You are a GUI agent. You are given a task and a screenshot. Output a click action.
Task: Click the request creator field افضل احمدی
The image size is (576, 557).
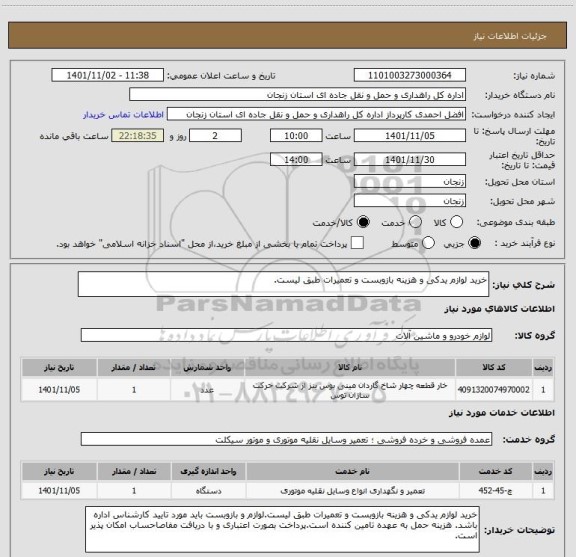316,115
